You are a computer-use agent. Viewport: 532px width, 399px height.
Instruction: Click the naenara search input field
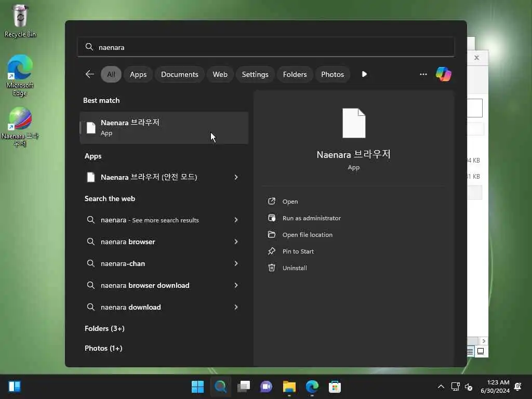click(266, 47)
